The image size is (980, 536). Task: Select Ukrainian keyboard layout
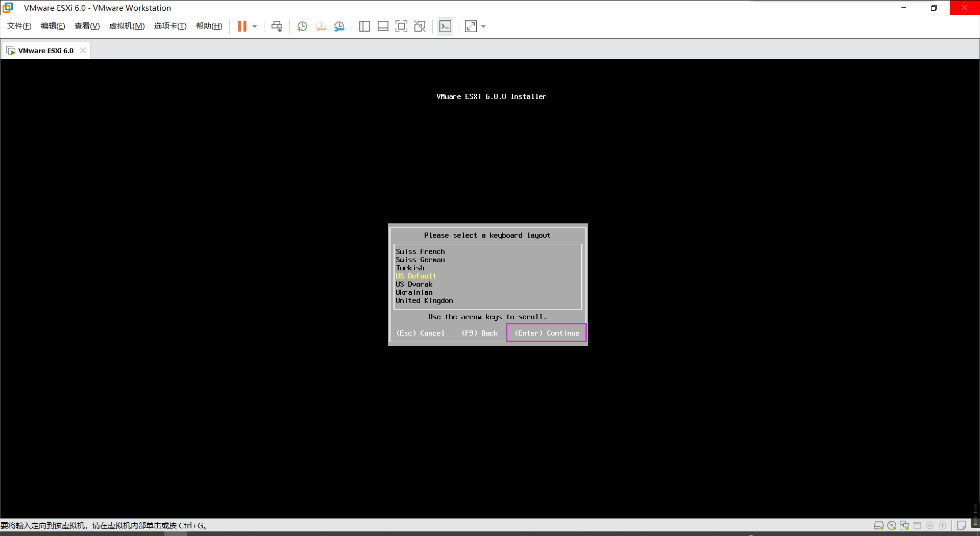(x=414, y=292)
